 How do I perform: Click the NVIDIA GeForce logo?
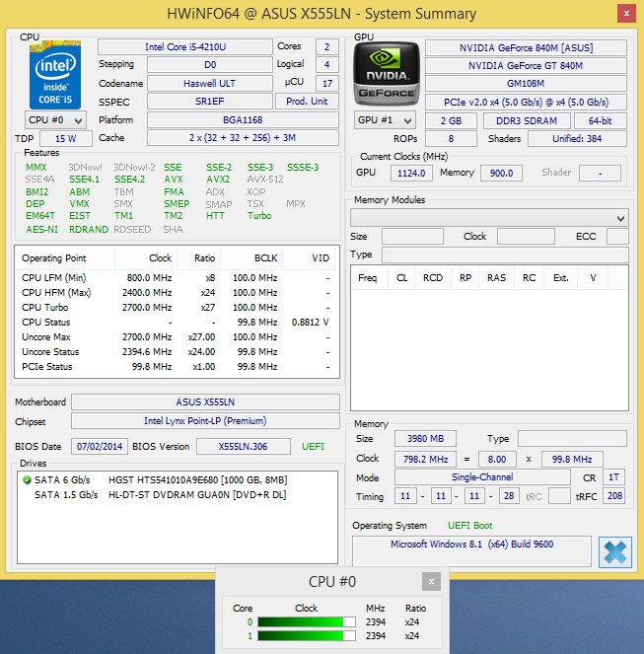tap(387, 74)
